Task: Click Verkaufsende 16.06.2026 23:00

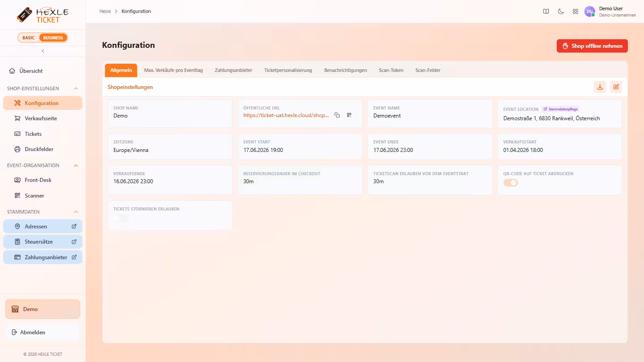Action: coord(133,181)
